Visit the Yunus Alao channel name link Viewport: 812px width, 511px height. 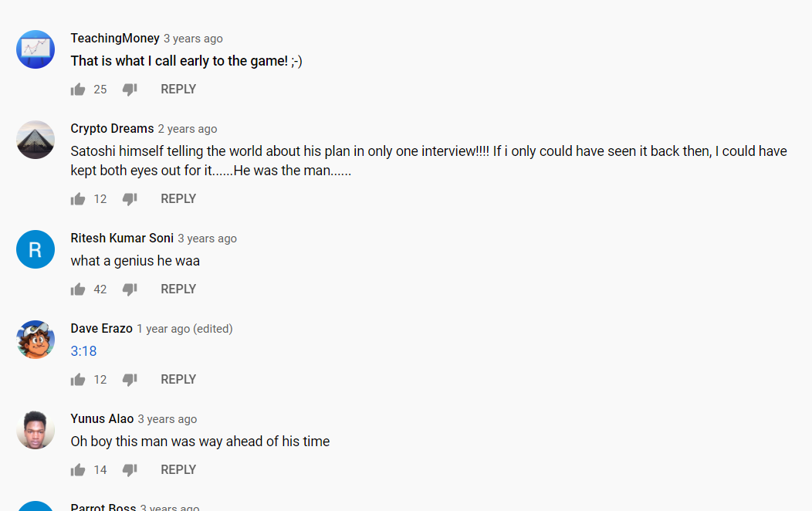[x=102, y=418]
